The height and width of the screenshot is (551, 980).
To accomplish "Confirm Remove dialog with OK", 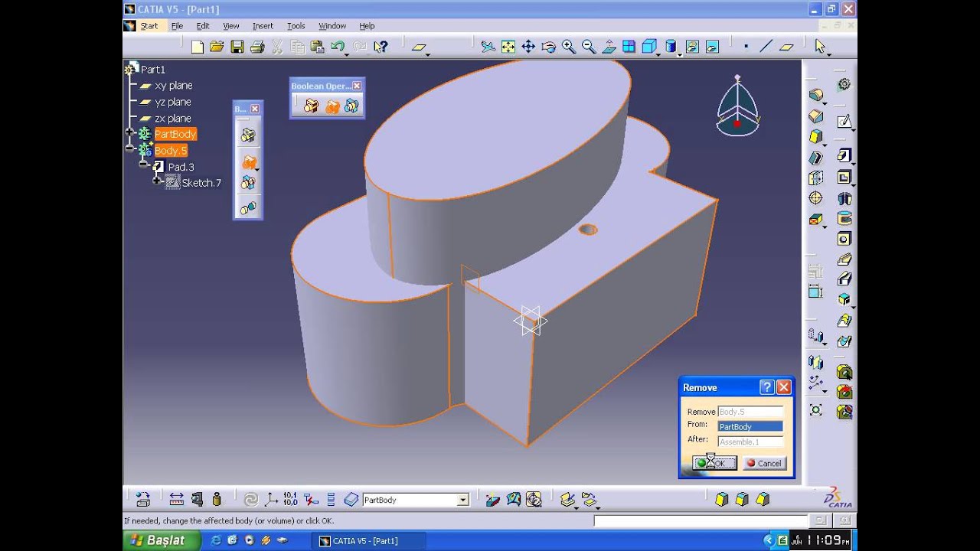I will pos(714,463).
